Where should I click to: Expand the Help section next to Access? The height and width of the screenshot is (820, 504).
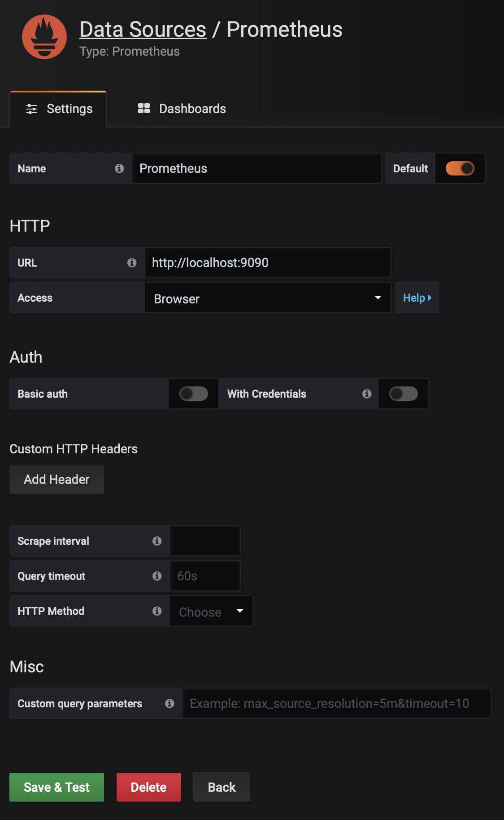click(x=417, y=298)
